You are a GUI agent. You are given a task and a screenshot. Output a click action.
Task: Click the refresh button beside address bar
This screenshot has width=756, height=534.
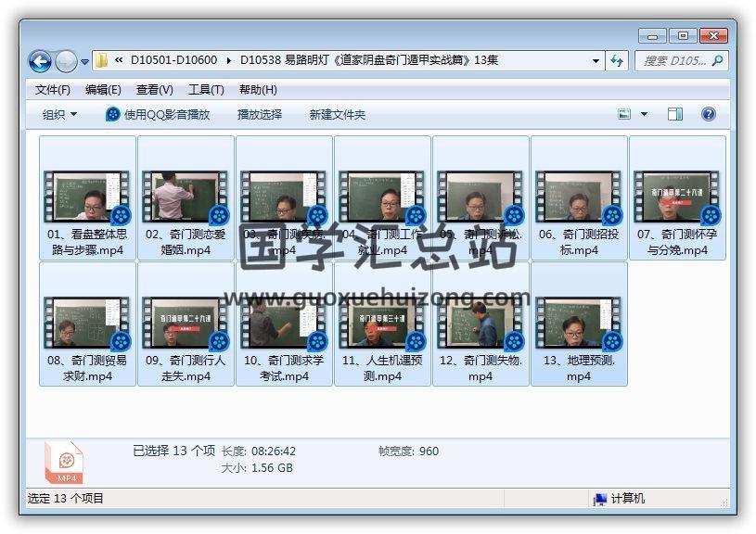point(618,61)
